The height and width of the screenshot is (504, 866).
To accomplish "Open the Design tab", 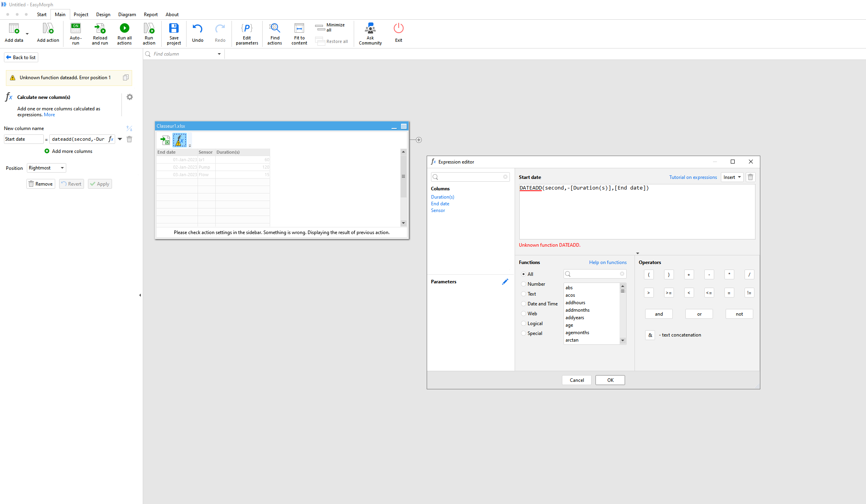I will (103, 15).
